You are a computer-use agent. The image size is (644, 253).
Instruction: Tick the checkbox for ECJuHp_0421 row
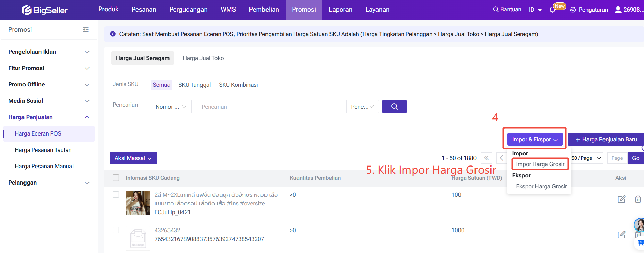116,194
